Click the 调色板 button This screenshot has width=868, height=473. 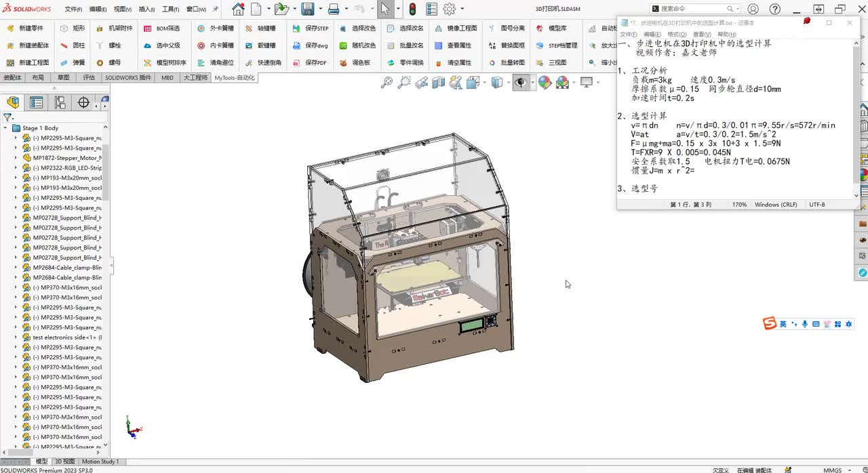(x=355, y=62)
